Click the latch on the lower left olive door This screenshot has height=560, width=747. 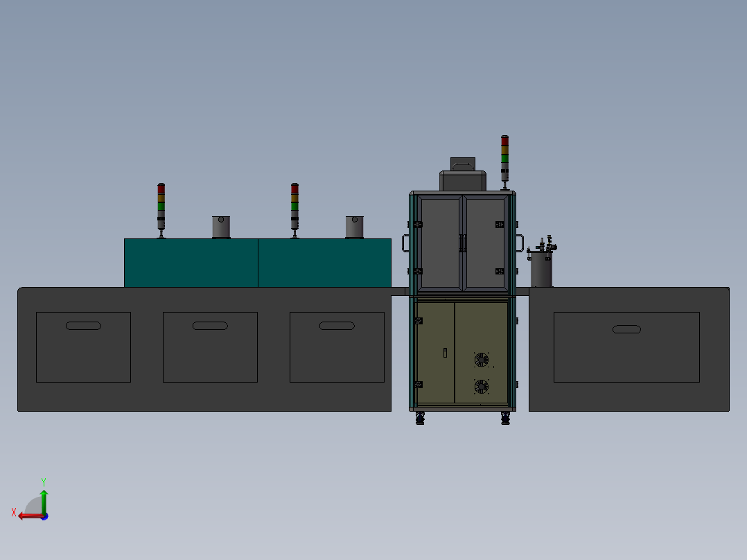[x=445, y=353]
